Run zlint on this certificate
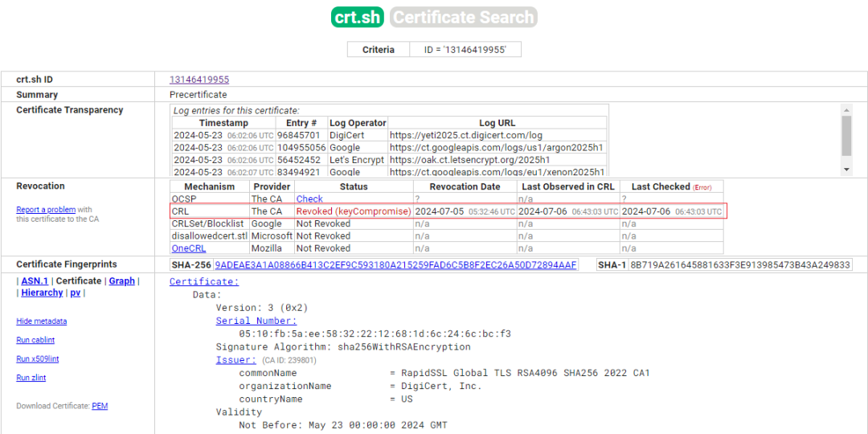 (x=31, y=378)
